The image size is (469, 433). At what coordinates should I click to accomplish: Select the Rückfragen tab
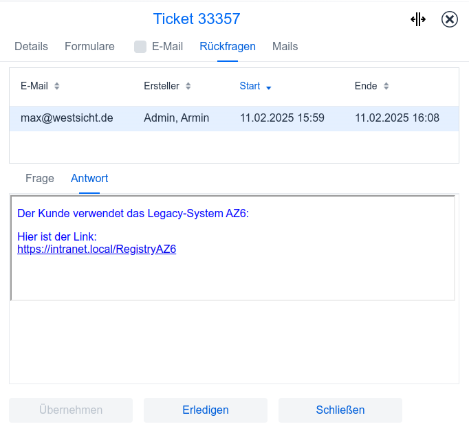(x=227, y=46)
